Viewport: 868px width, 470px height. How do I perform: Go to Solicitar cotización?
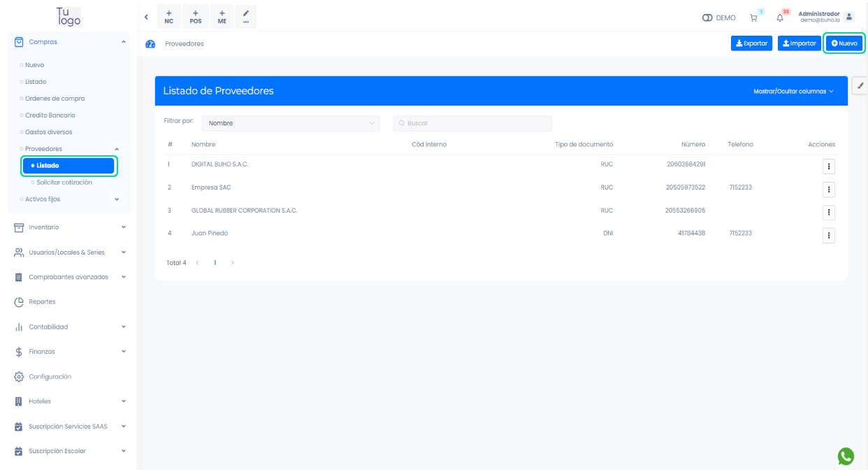(64, 183)
